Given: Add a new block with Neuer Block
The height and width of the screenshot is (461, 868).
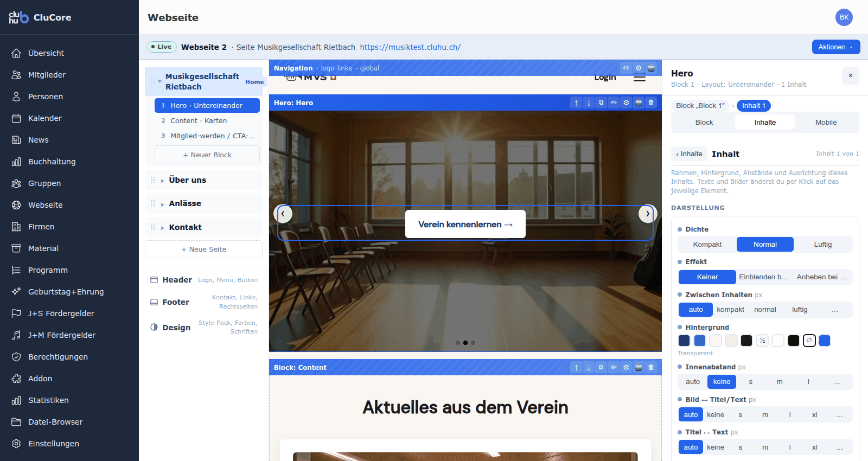Looking at the screenshot, I should point(207,155).
